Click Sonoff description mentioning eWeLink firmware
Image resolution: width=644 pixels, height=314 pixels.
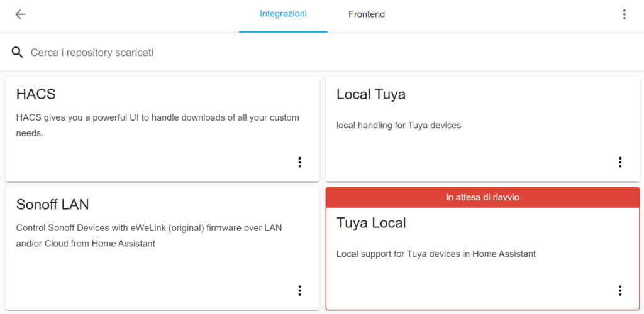(x=149, y=235)
